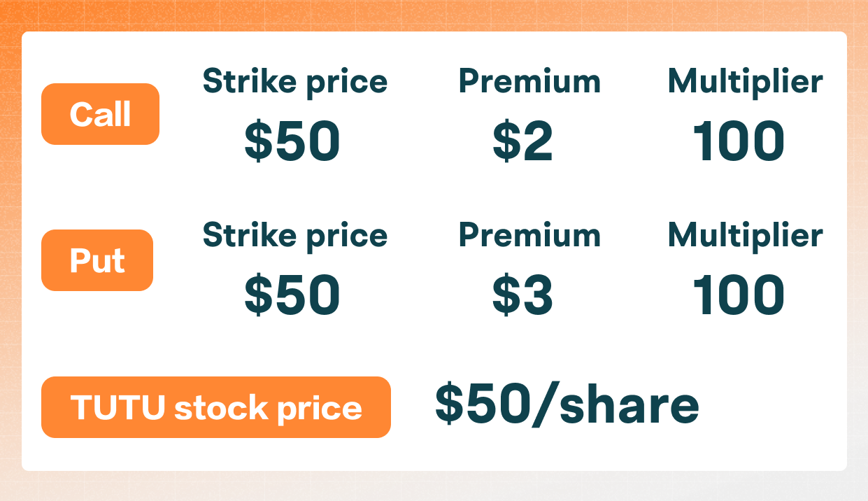Click the orange Put badge

[x=97, y=260]
